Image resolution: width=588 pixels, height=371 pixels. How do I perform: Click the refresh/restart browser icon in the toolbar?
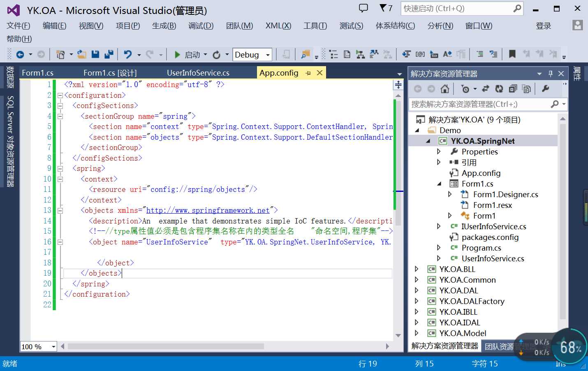217,55
